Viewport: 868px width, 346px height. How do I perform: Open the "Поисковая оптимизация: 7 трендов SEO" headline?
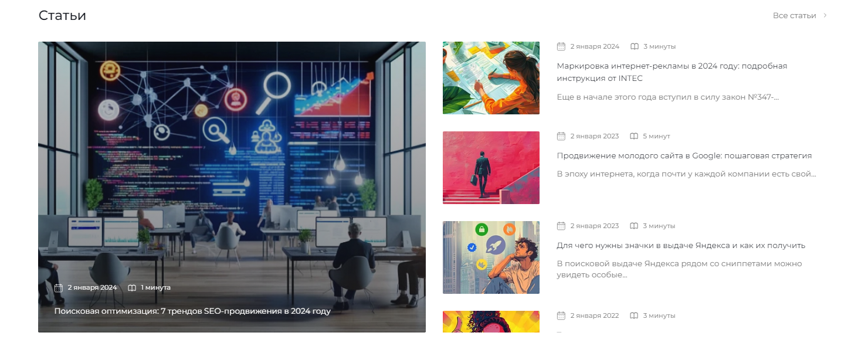[x=192, y=311]
